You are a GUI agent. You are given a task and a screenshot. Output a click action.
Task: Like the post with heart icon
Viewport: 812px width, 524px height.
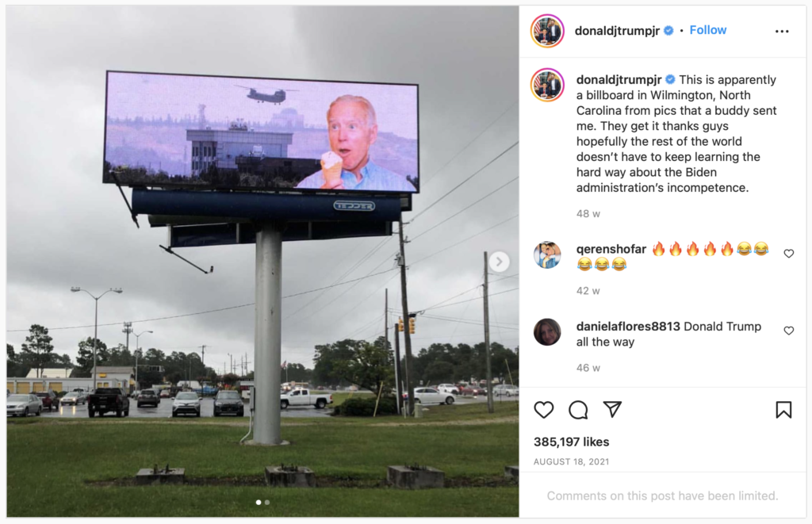544,410
